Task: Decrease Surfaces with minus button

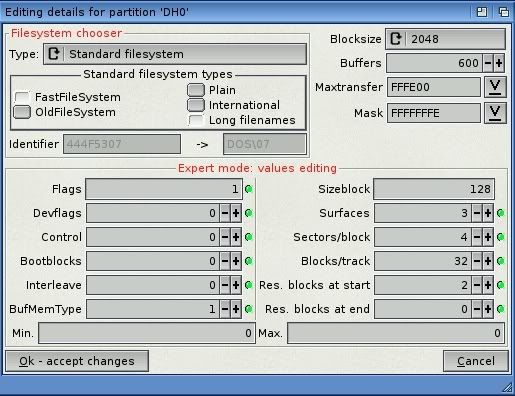Action: tap(477, 213)
